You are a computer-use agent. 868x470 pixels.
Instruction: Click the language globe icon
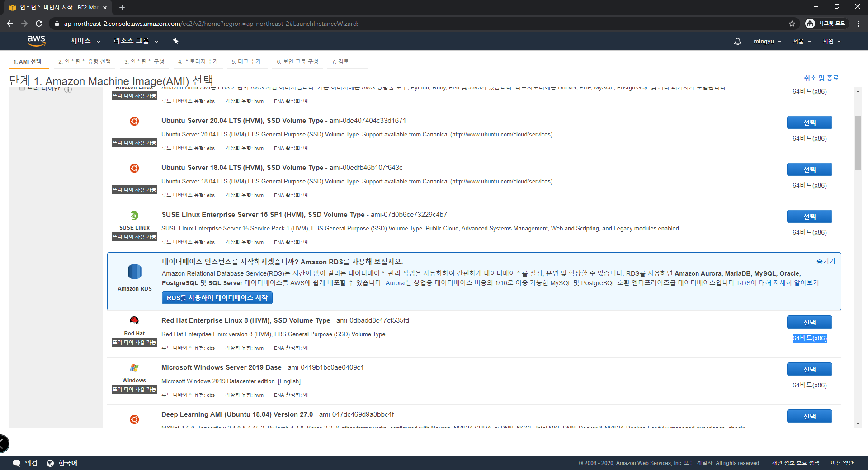50,463
